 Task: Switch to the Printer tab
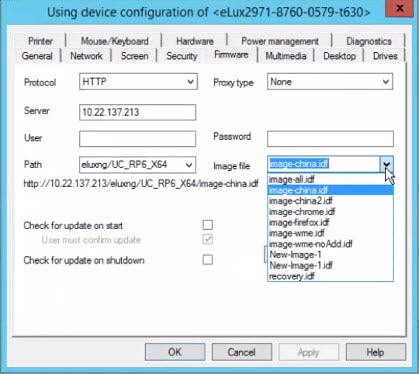pyautogui.click(x=40, y=41)
